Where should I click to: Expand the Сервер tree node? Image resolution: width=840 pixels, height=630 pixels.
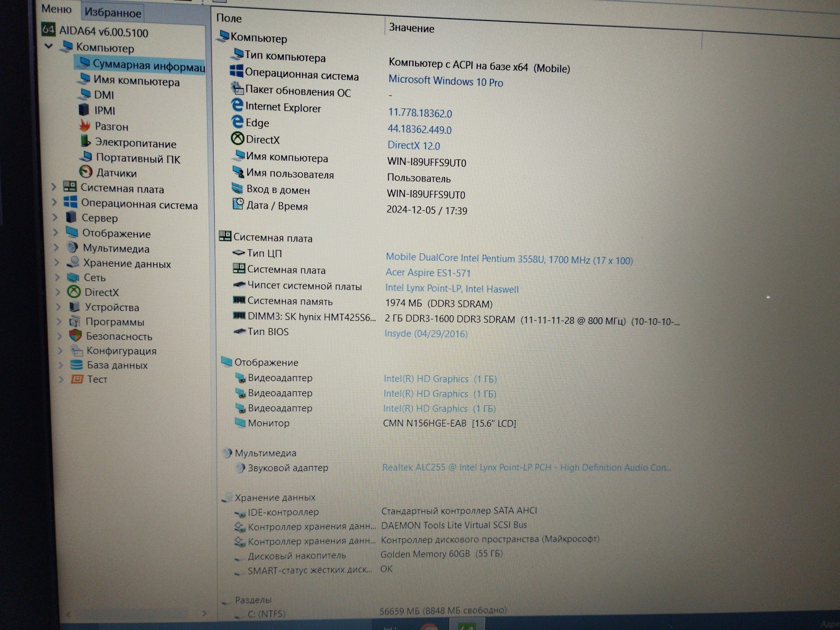(55, 217)
